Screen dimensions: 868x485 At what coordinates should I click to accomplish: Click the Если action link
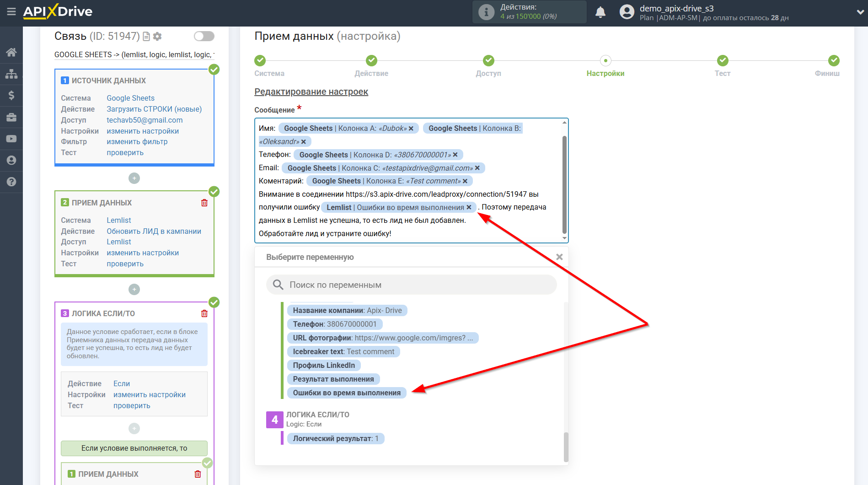pos(122,383)
